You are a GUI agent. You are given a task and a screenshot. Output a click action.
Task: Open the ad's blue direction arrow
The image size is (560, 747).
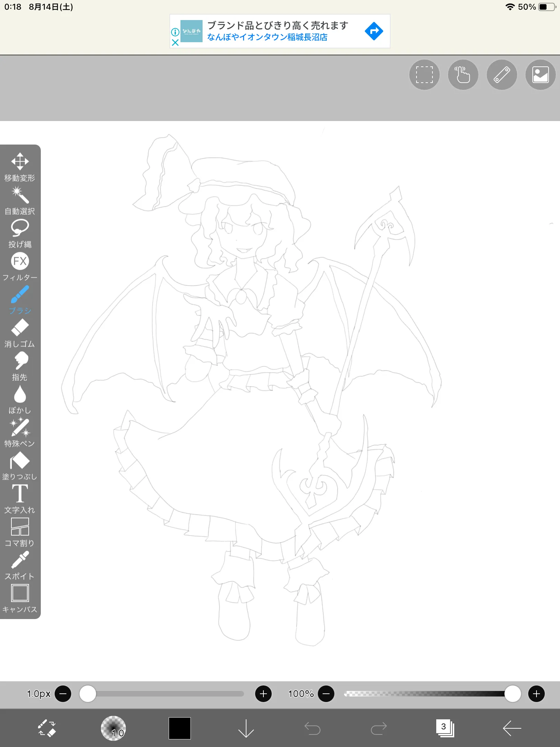pos(374,31)
